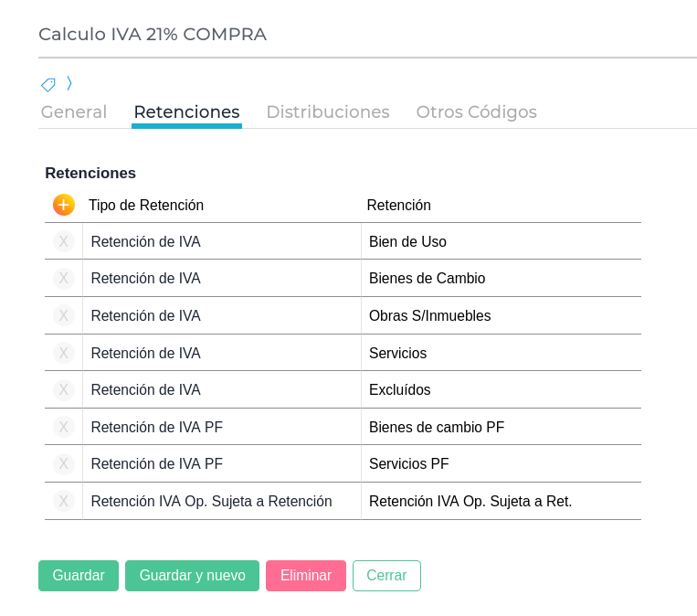Delete the Retención IVA Op. Sujeta row
This screenshot has width=697, height=616.
click(63, 501)
